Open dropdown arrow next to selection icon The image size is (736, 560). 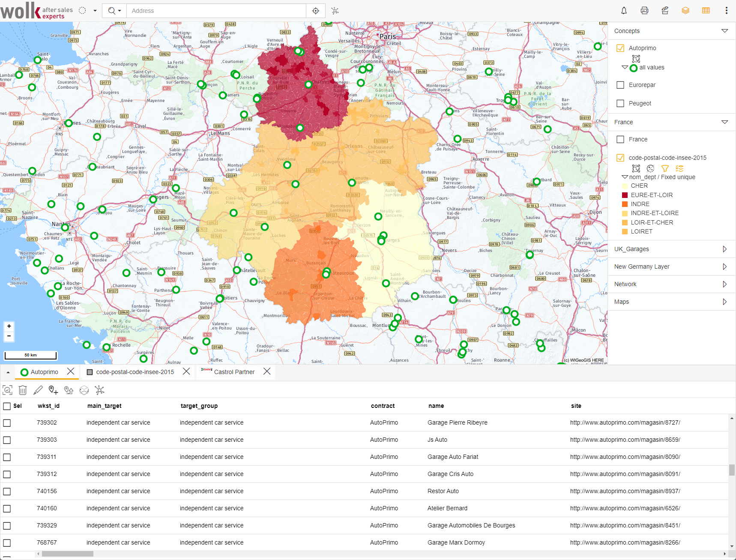(95, 11)
